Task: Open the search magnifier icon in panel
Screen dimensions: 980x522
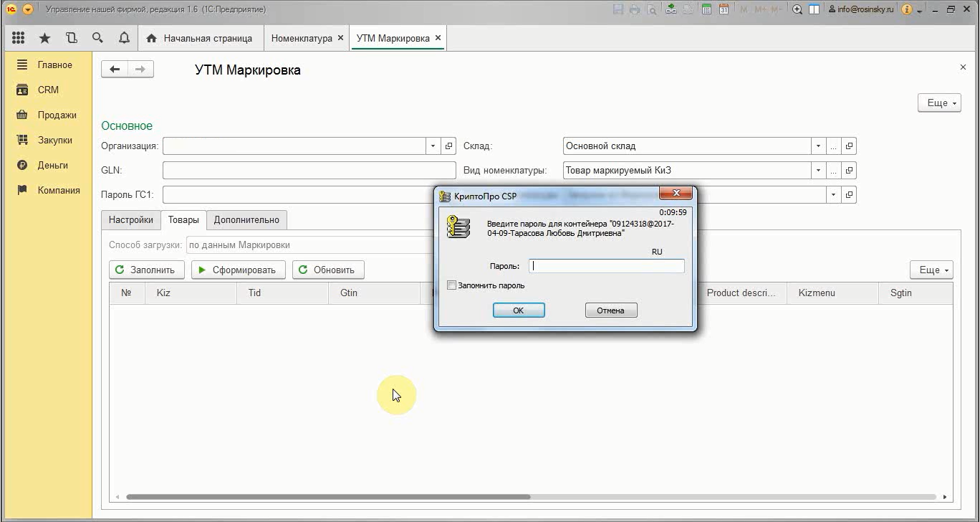Action: click(97, 38)
